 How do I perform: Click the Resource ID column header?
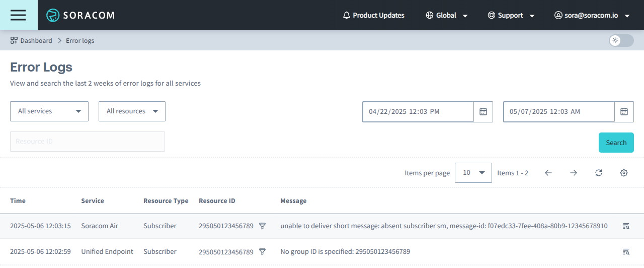pyautogui.click(x=217, y=200)
